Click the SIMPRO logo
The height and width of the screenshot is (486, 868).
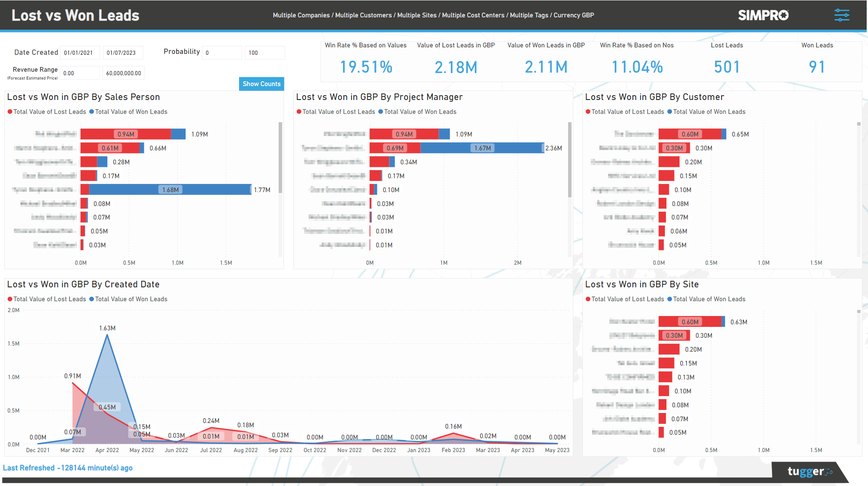tap(763, 15)
